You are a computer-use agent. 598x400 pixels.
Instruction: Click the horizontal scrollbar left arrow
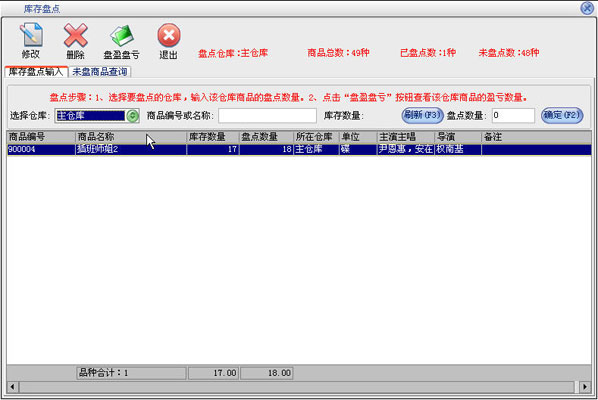(x=12, y=387)
